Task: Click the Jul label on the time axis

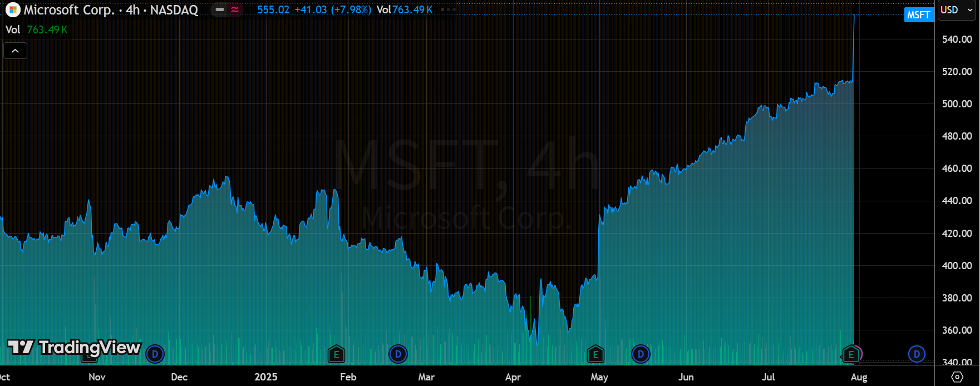Action: pos(769,377)
